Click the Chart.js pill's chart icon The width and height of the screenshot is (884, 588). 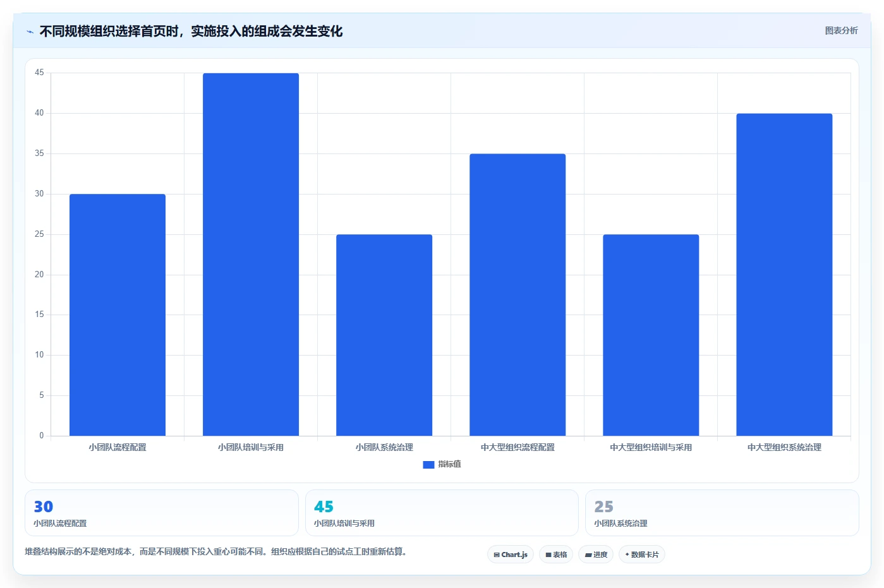coord(497,555)
